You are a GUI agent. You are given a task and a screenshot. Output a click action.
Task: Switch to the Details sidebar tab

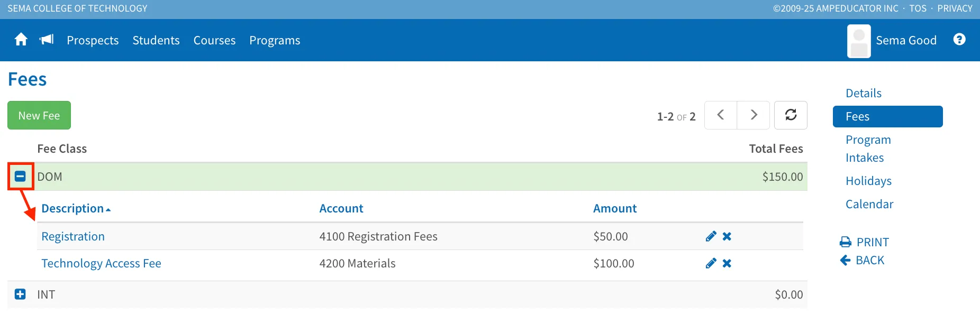(x=864, y=93)
